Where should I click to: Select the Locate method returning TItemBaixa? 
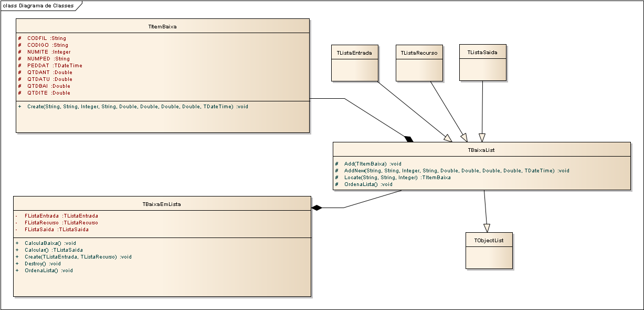[397, 178]
